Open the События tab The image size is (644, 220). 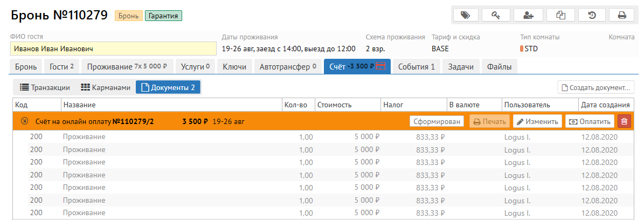tap(417, 67)
